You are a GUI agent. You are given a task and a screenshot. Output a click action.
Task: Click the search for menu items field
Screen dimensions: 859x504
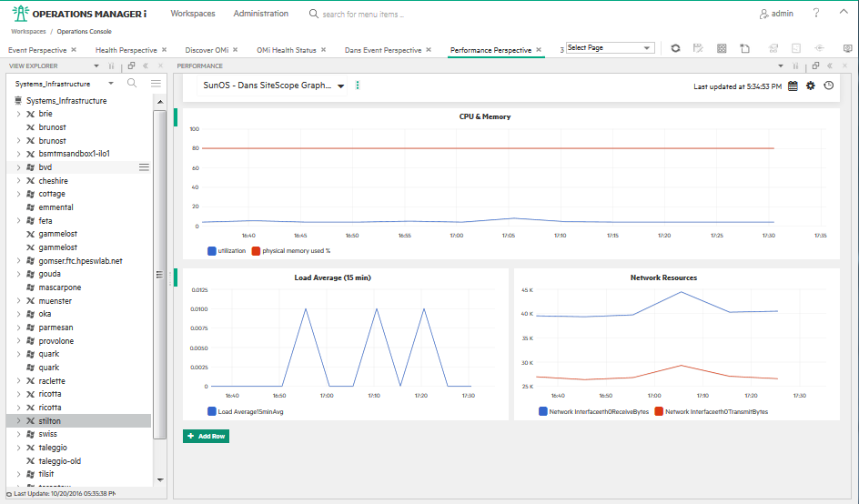pyautogui.click(x=363, y=15)
